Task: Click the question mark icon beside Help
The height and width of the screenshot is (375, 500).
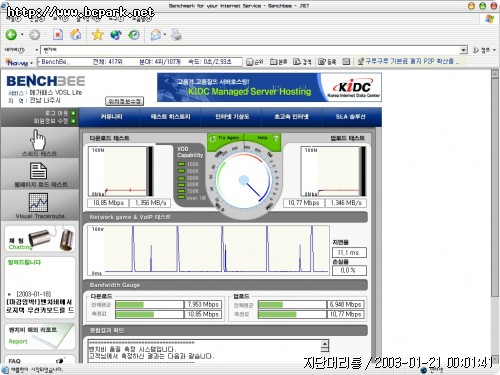Action: click(275, 138)
